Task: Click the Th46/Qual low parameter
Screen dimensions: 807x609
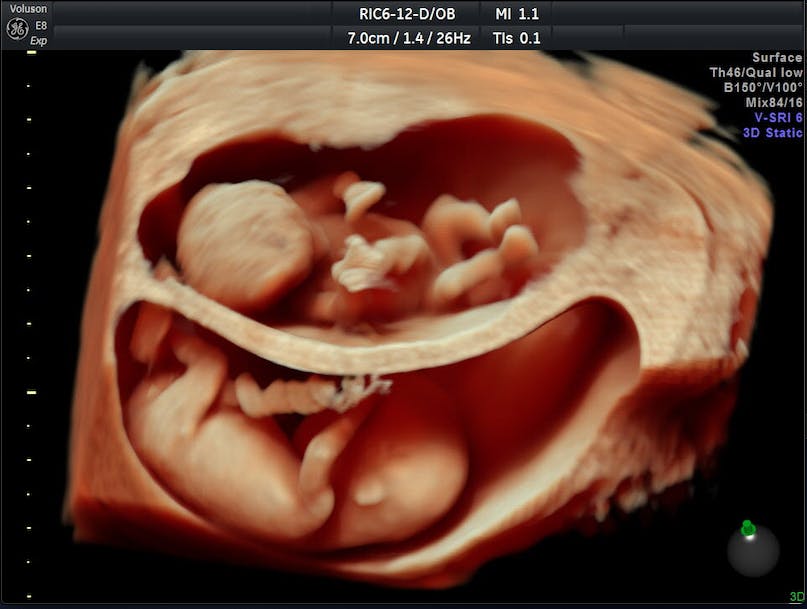Action: tap(756, 73)
